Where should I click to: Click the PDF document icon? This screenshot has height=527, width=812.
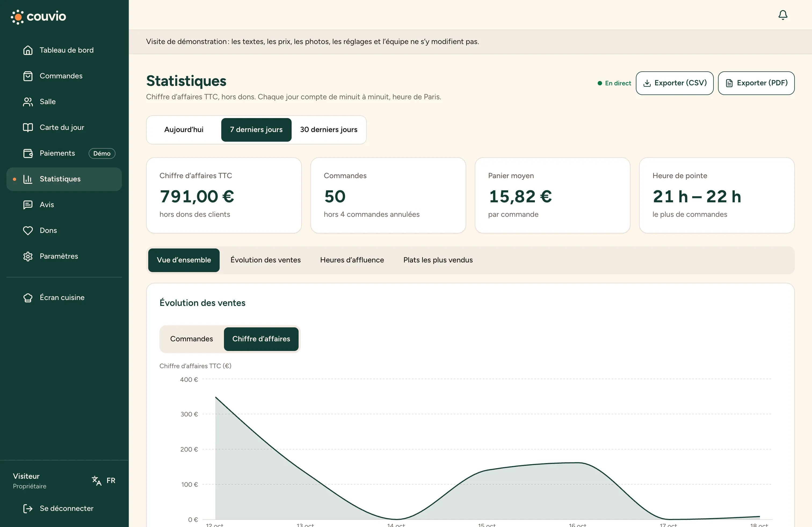[x=729, y=83]
